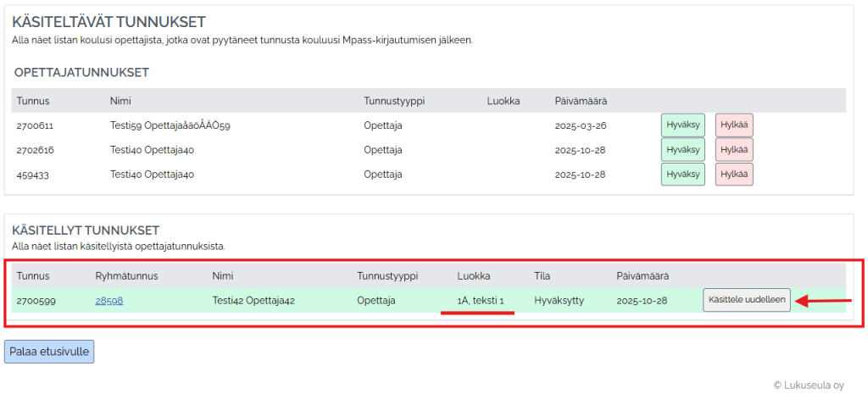Click the underlined class cell 1A, teksti 1
Viewport: 868px width, 394px height.
coord(481,301)
